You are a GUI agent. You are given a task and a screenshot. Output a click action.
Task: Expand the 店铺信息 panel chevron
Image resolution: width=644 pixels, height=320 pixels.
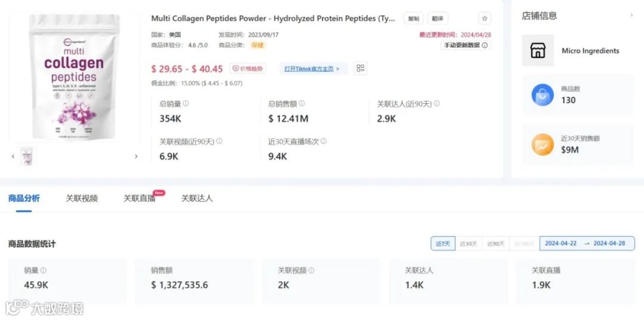click(x=631, y=15)
